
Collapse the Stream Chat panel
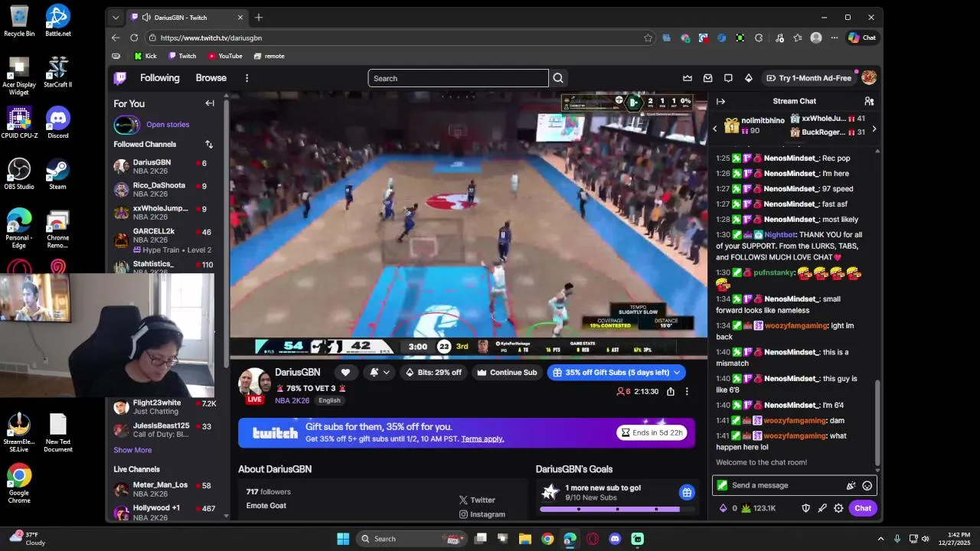[x=720, y=101]
